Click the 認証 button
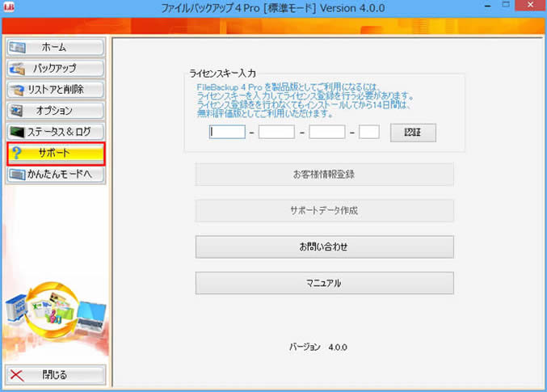 click(x=413, y=133)
